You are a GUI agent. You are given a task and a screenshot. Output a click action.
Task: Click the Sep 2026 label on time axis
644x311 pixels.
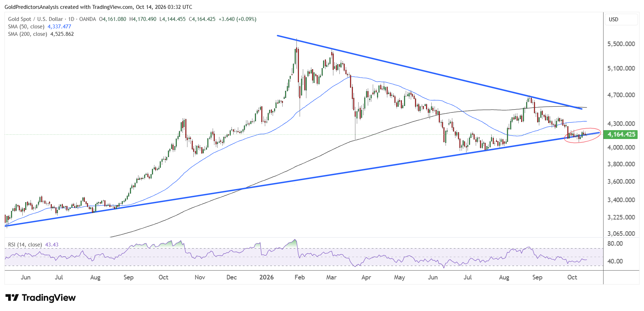click(x=537, y=277)
